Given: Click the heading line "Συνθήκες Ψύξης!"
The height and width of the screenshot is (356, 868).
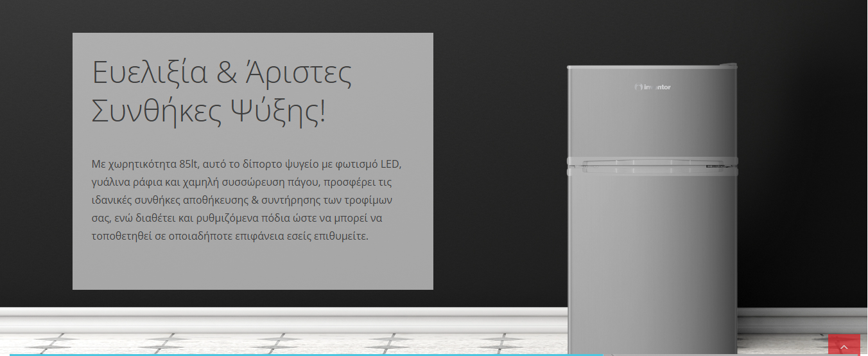Looking at the screenshot, I should pos(209,111).
